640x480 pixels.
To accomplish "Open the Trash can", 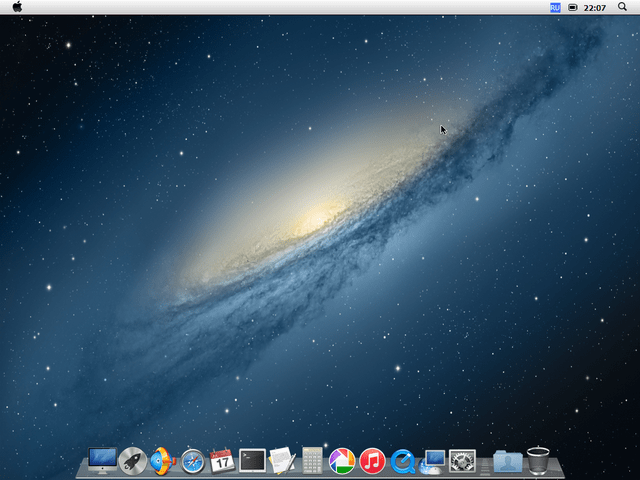I will [x=538, y=460].
